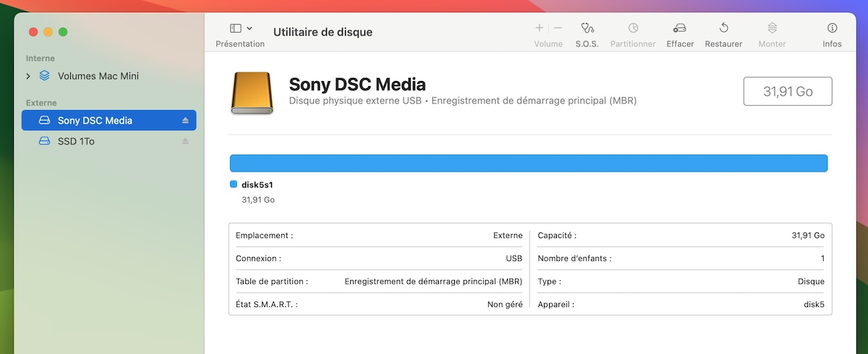Image resolution: width=868 pixels, height=354 pixels.
Task: Close the Disk Utility window red button
Action: 33,32
